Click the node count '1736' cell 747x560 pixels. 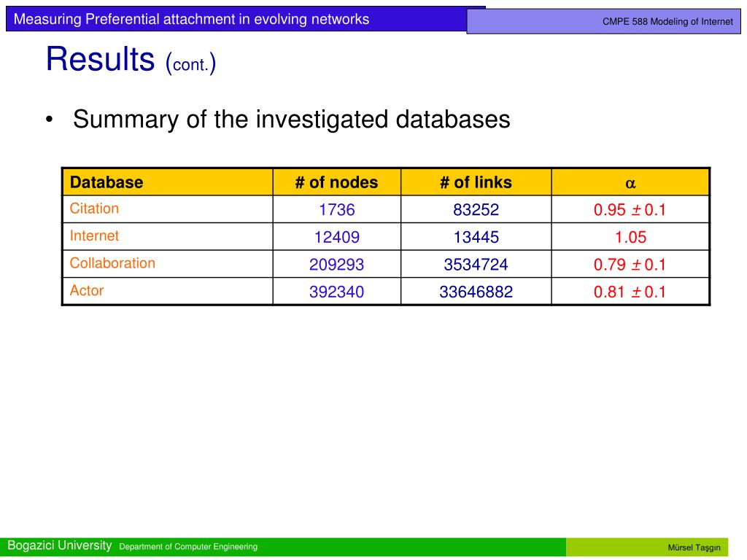click(x=336, y=210)
